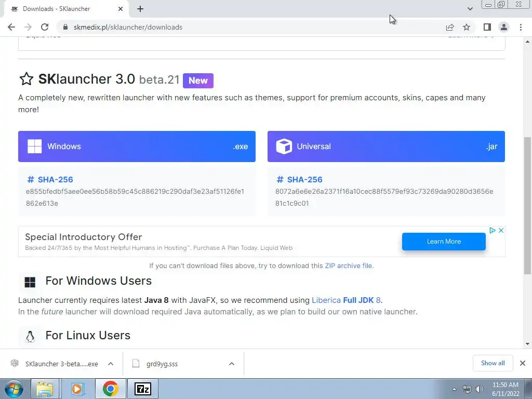
Task: Open Windows Explorer from taskbar
Action: [x=45, y=389]
